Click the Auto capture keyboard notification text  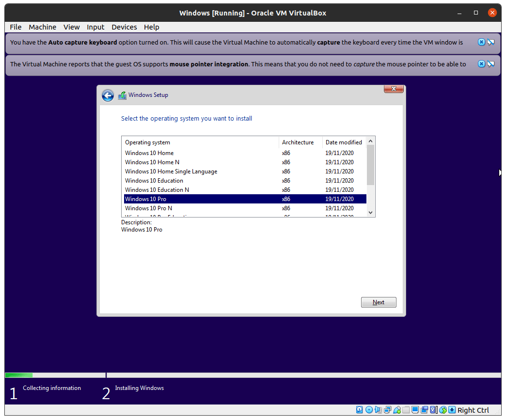(236, 42)
